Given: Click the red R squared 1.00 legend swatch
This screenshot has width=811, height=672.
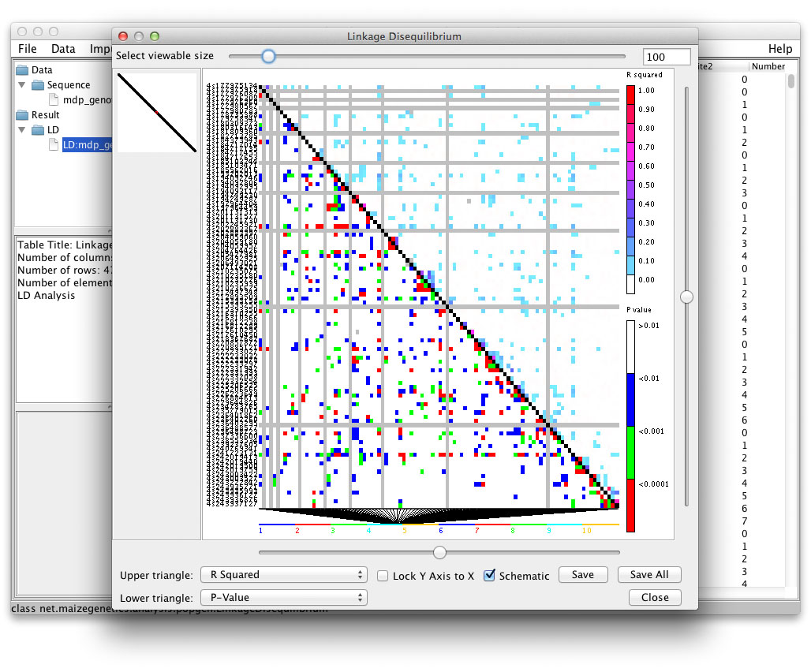Looking at the screenshot, I should coord(631,95).
